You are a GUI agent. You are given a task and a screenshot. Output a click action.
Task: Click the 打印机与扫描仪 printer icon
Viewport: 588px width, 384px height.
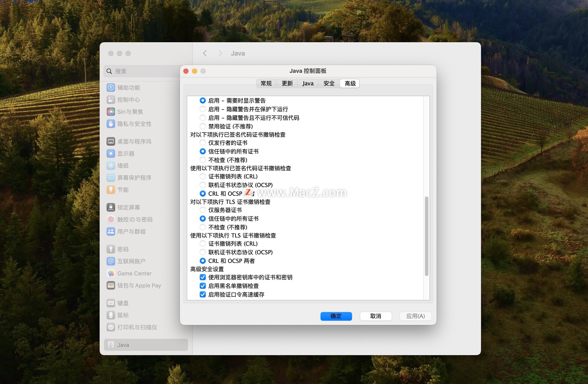click(111, 327)
